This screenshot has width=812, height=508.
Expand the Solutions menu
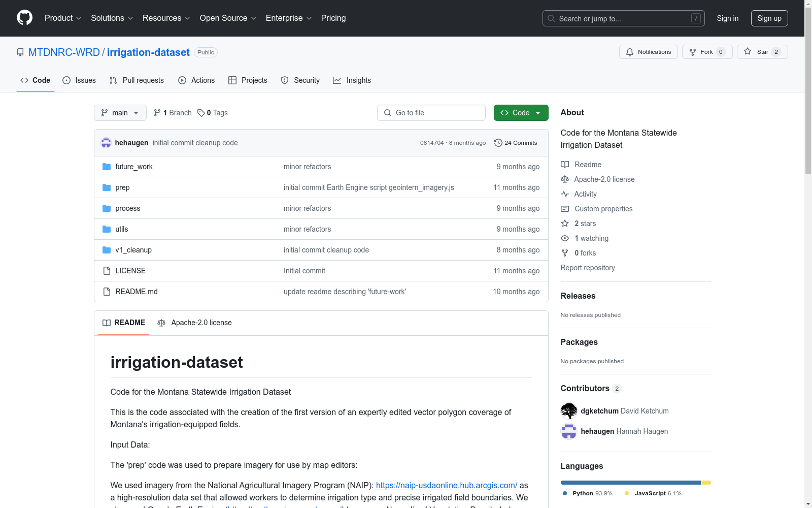coord(112,18)
